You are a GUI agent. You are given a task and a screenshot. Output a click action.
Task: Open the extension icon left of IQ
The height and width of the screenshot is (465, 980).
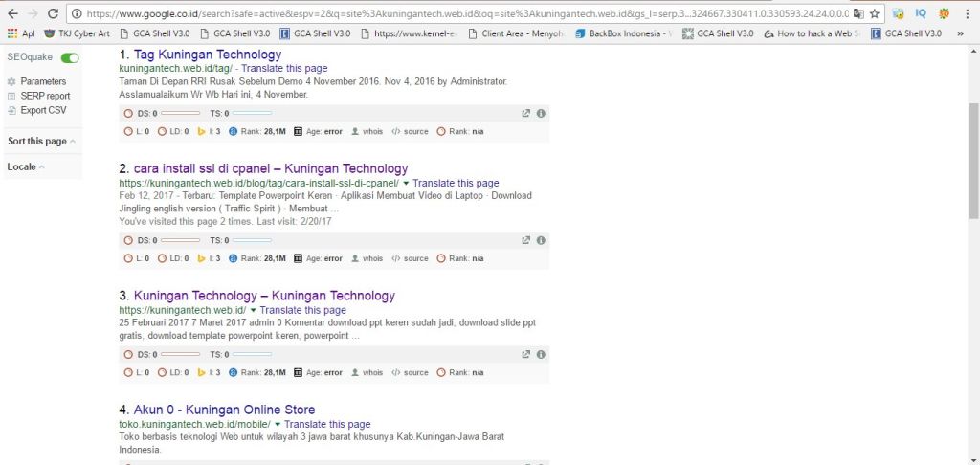(x=898, y=13)
